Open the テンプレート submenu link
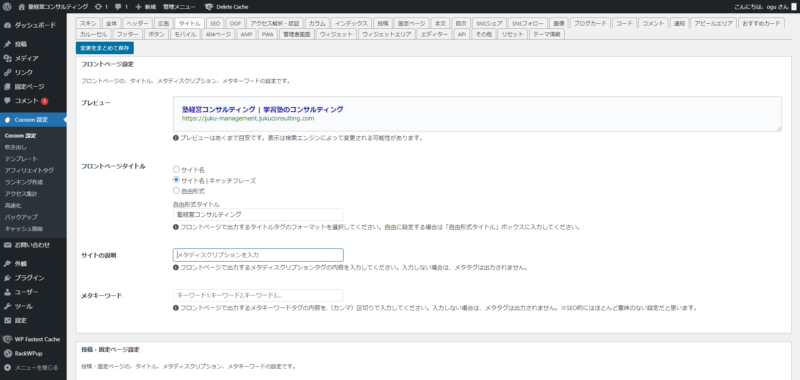The width and height of the screenshot is (800, 380). (x=21, y=159)
